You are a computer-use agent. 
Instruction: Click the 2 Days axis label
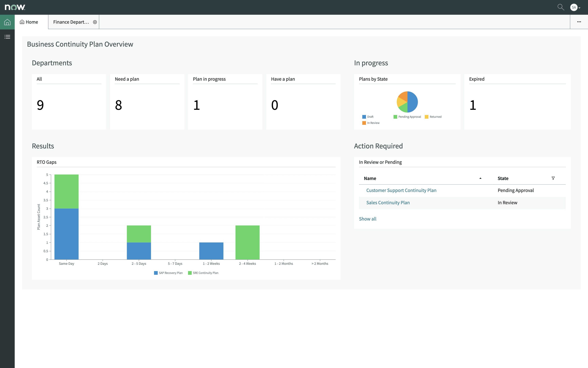coord(103,264)
